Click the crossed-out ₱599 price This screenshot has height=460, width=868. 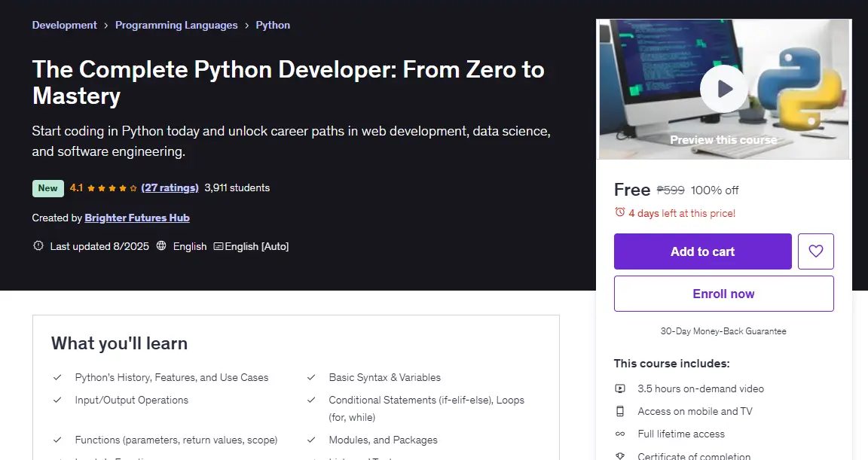(671, 190)
